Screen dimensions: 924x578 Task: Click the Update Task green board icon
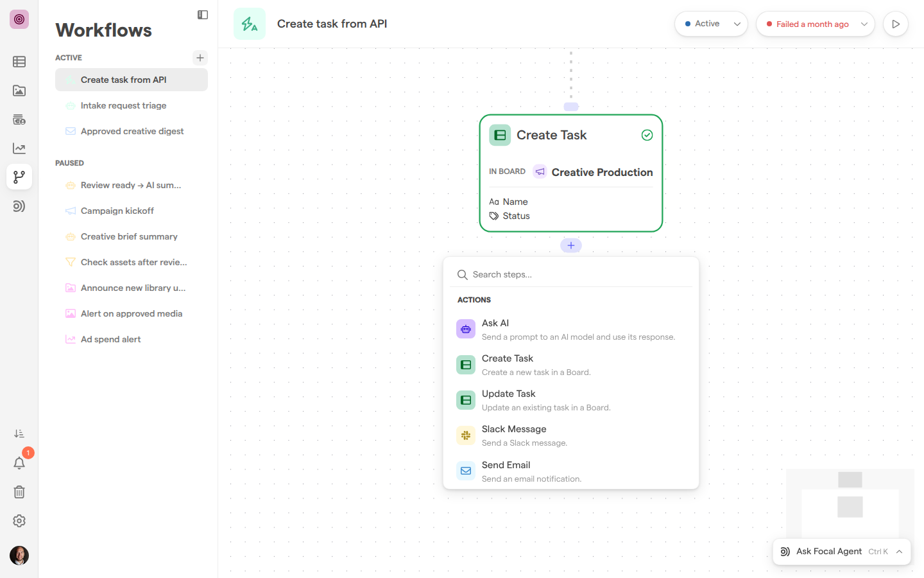(466, 400)
